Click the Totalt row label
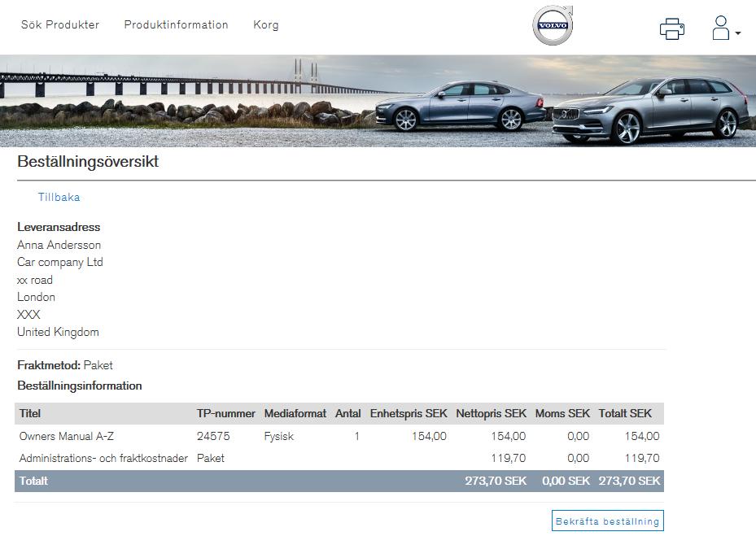 [33, 481]
